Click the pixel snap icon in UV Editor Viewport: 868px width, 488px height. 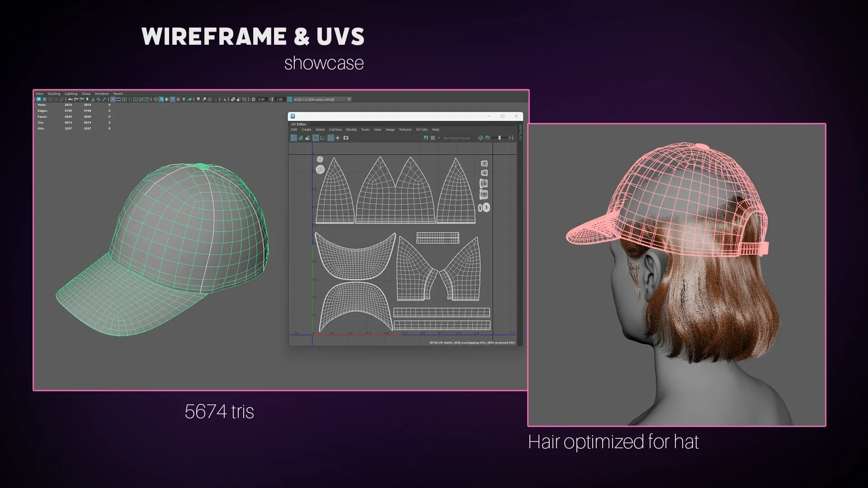tap(338, 138)
